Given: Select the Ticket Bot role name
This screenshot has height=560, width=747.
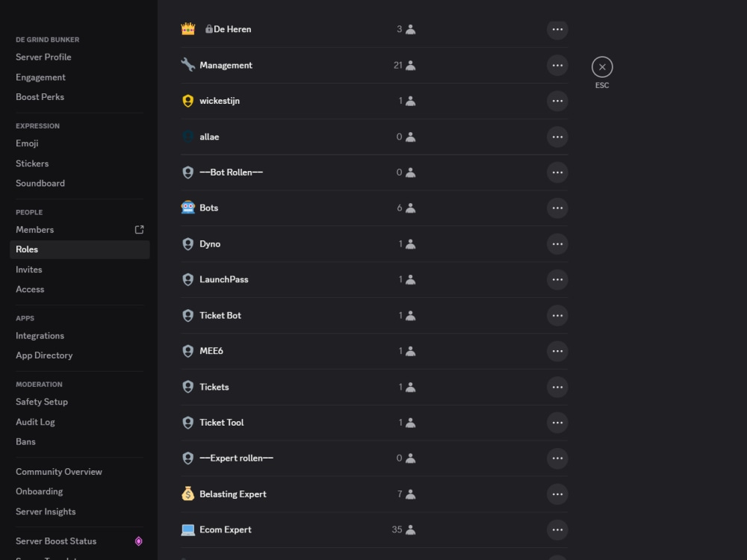Looking at the screenshot, I should pos(220,315).
